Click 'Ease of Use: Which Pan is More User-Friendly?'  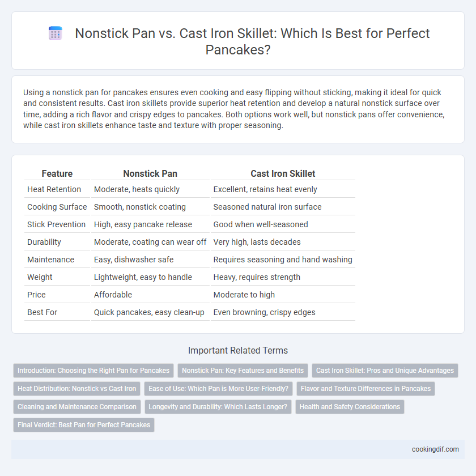(218, 389)
